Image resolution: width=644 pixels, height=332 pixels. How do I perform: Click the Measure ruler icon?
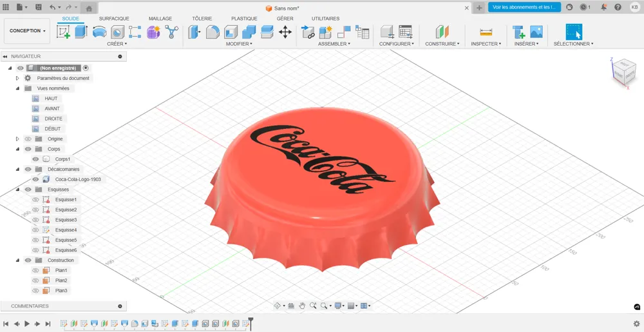tap(486, 32)
